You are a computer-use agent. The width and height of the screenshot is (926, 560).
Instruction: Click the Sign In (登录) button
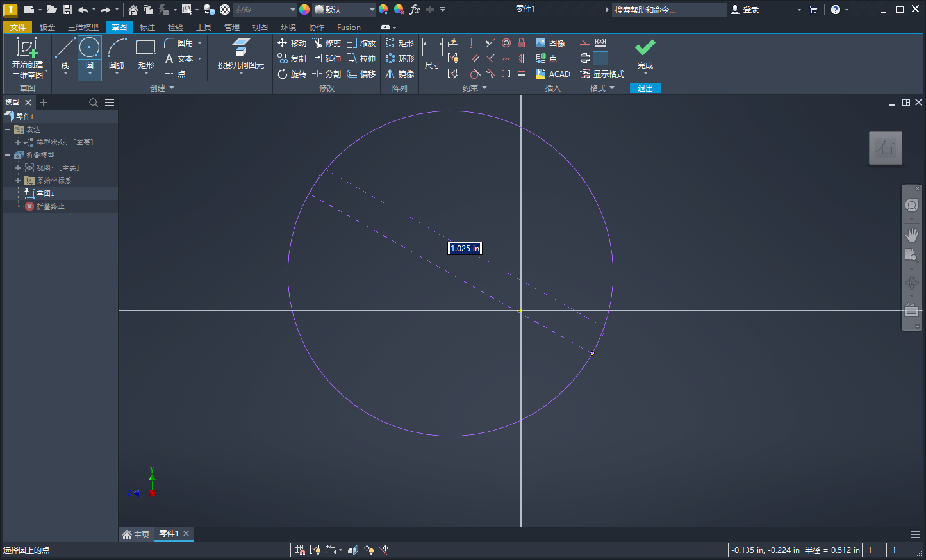coord(745,10)
